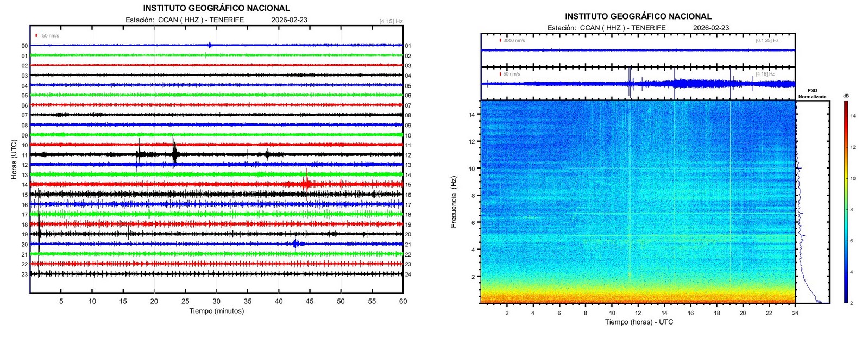
Task: Click the dark blue bottom of the dB colorbar
Action: [x=846, y=299]
